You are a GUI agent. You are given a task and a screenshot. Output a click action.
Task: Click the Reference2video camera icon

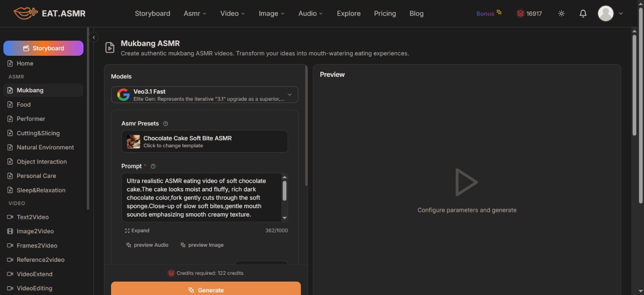(x=10, y=260)
